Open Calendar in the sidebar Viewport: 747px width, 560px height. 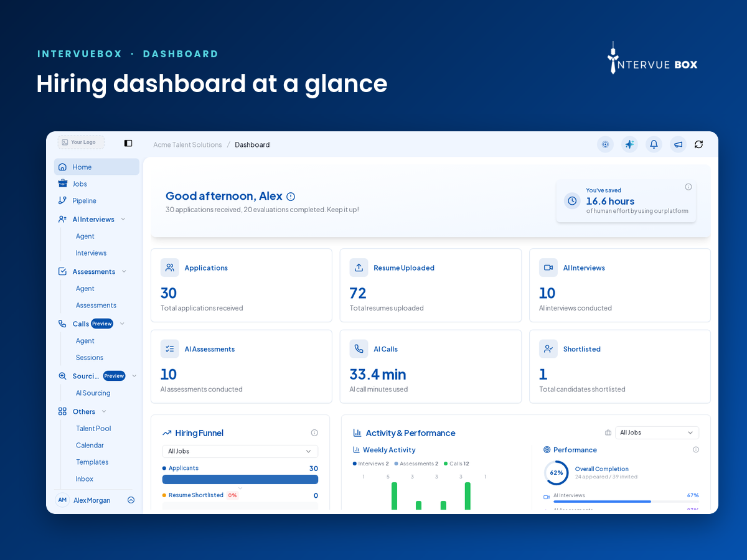(x=90, y=446)
